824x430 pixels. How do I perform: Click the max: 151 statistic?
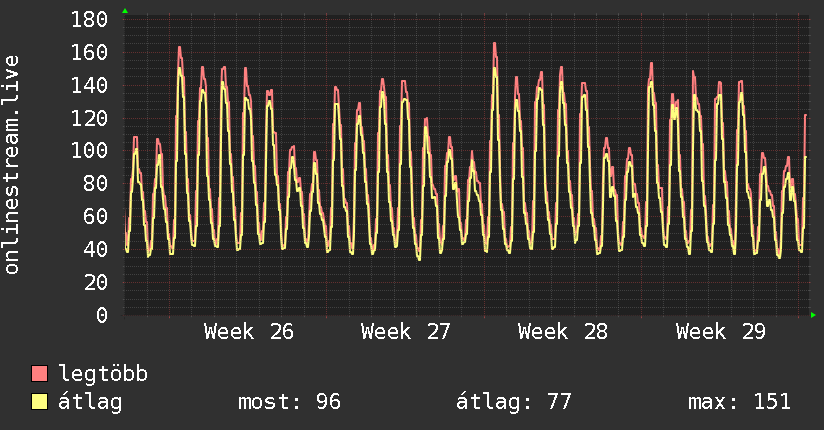click(x=739, y=402)
